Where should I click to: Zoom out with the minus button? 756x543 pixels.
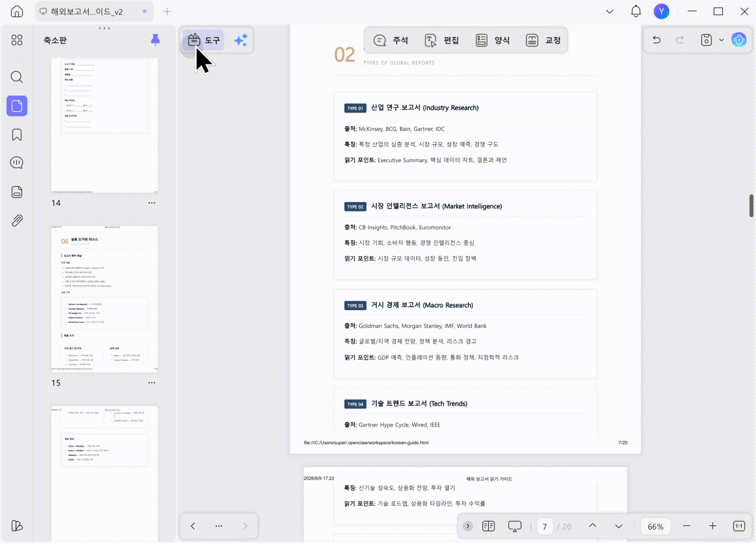click(x=687, y=526)
